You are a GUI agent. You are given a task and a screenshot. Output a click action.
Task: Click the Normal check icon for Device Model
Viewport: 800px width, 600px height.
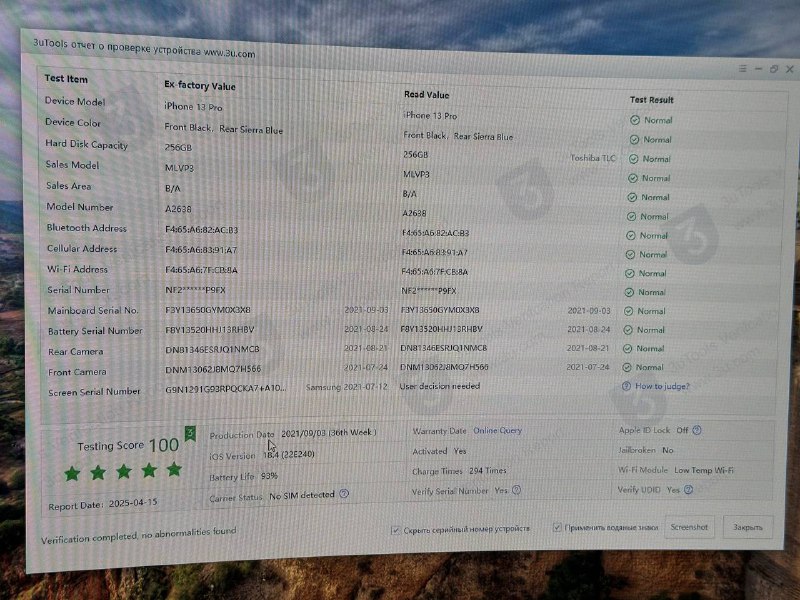coord(635,120)
